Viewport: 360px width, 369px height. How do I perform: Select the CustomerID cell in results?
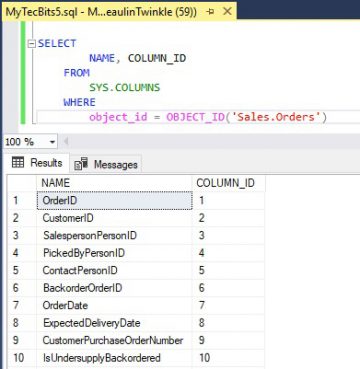click(114, 218)
